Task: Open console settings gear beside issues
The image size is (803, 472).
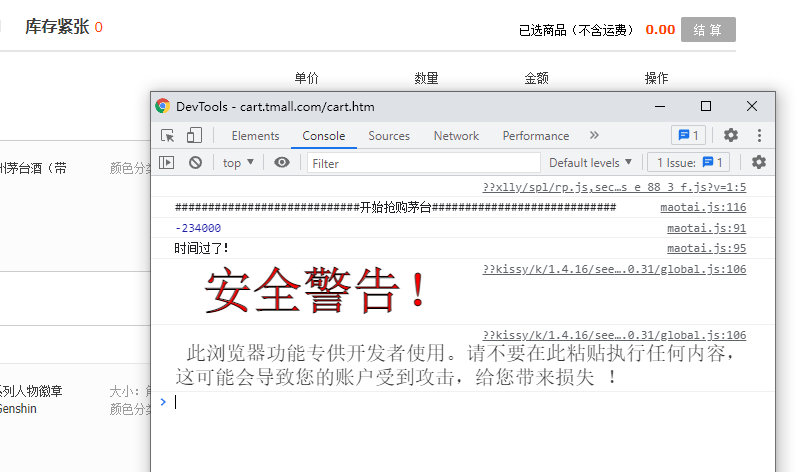Action: tap(758, 162)
